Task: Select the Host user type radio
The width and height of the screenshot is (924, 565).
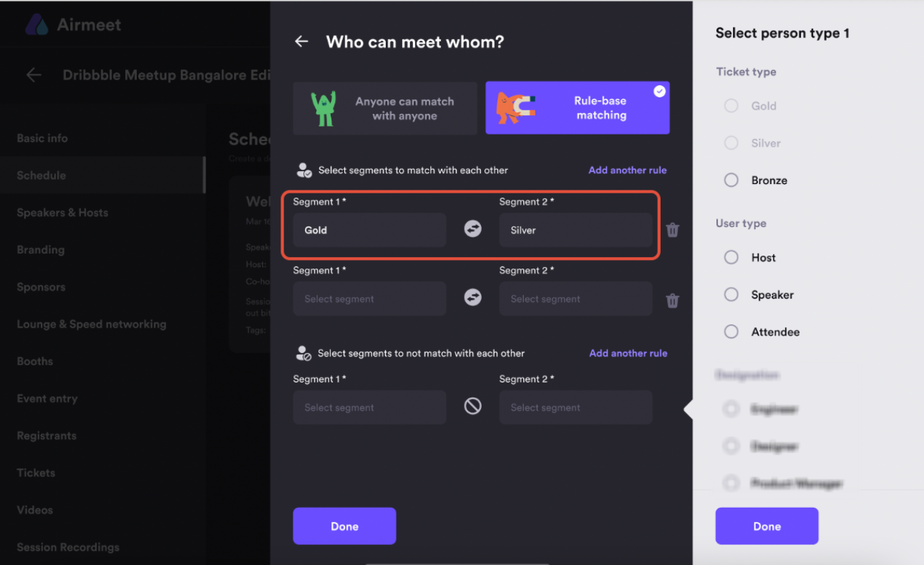Action: [731, 258]
